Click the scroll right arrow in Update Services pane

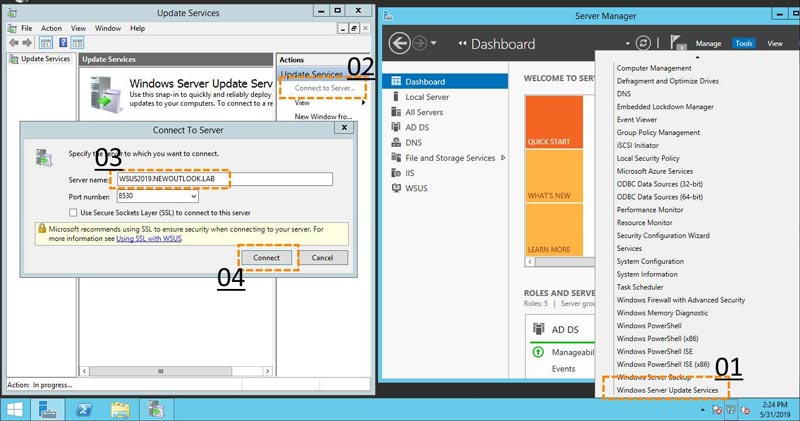pos(267,371)
